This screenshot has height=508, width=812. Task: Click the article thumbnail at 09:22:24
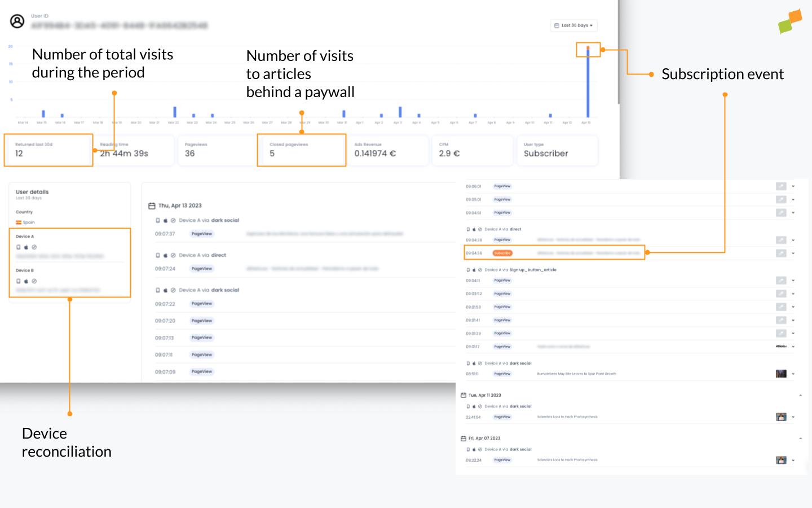point(781,460)
